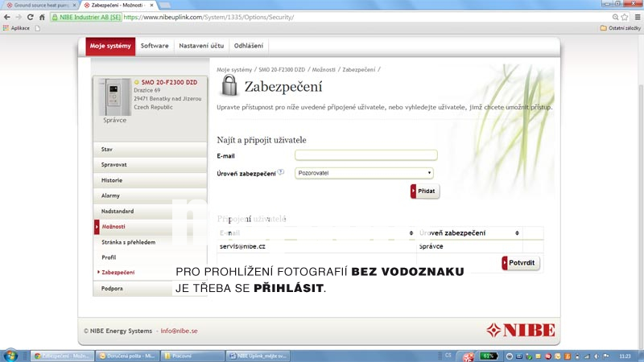
Task: Confirm changes with the Potvrdit button
Action: pos(521,263)
